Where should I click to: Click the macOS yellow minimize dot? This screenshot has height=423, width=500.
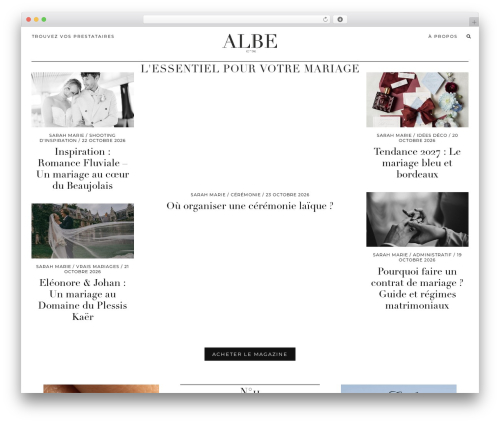(x=36, y=20)
